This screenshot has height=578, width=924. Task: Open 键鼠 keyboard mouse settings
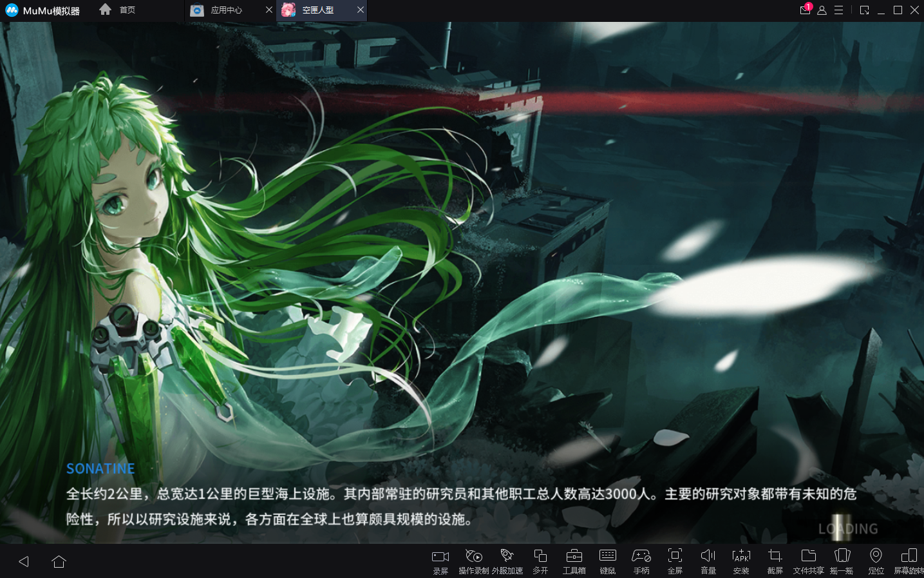(608, 561)
